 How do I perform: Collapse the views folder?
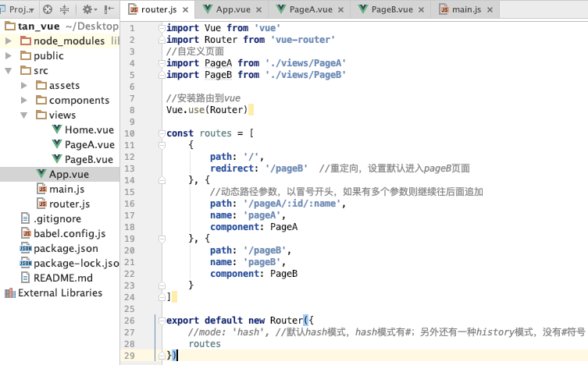tap(23, 115)
